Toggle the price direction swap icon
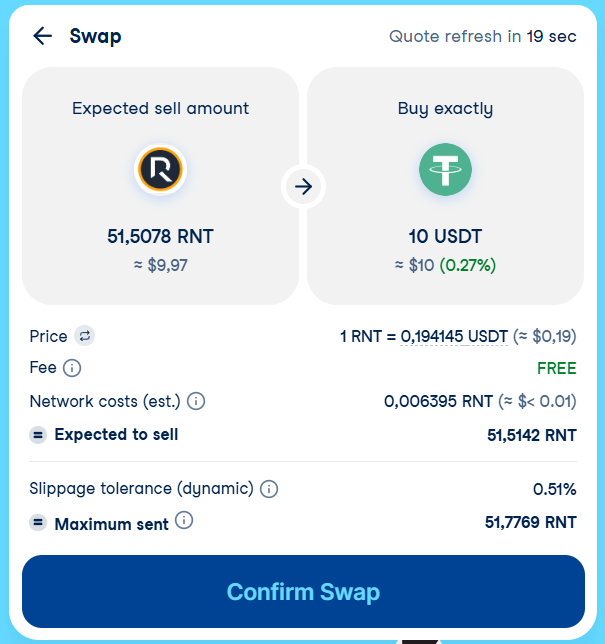Image resolution: width=605 pixels, height=644 pixels. click(85, 336)
